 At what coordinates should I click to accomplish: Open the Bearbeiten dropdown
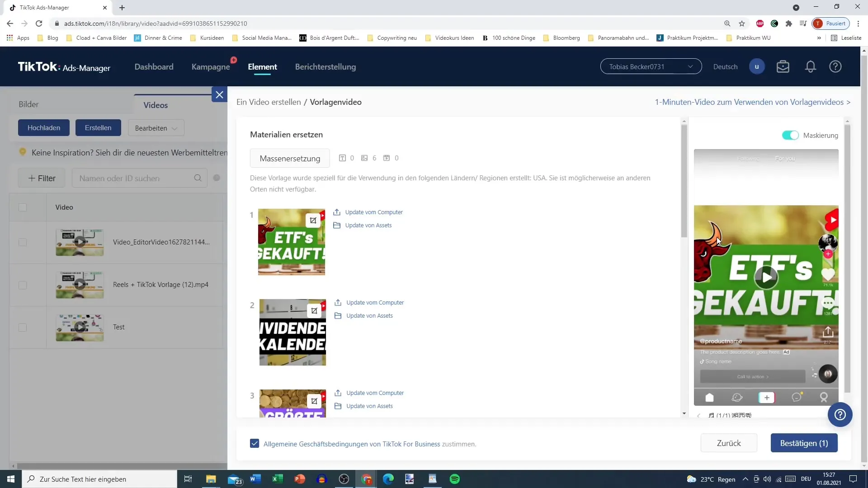156,128
